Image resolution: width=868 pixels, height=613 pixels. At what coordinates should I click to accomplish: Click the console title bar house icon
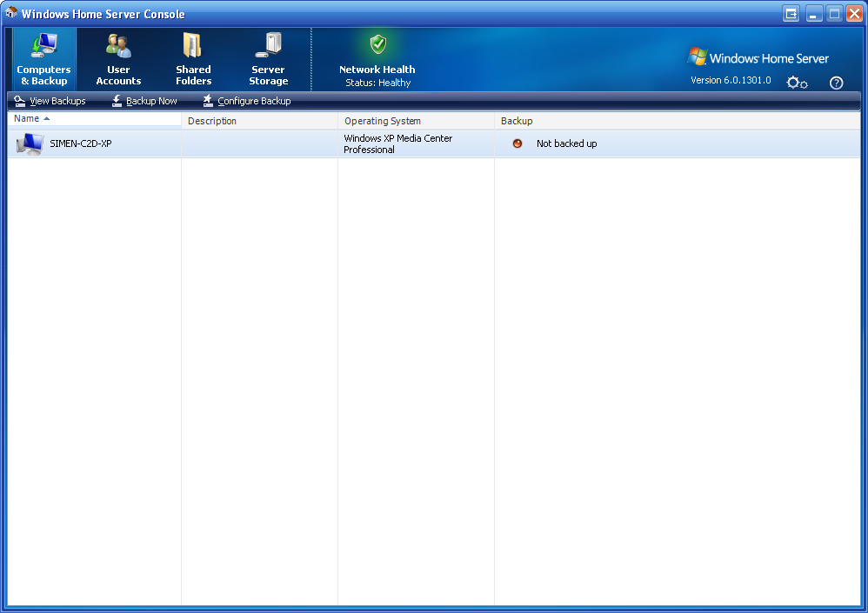[11, 12]
